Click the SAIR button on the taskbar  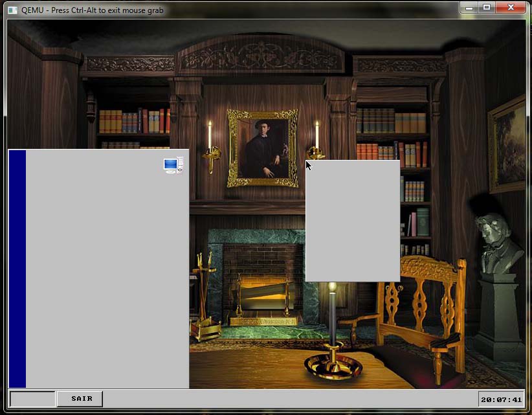[x=80, y=399]
